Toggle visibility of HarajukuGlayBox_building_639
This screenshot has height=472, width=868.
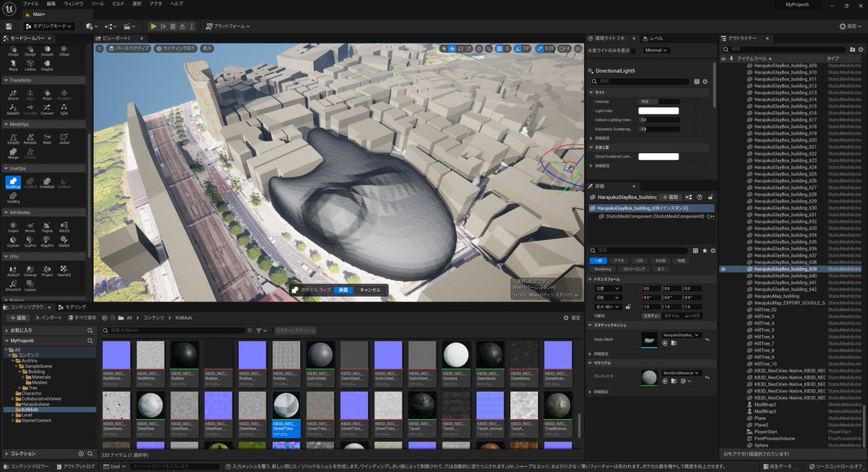[723, 269]
